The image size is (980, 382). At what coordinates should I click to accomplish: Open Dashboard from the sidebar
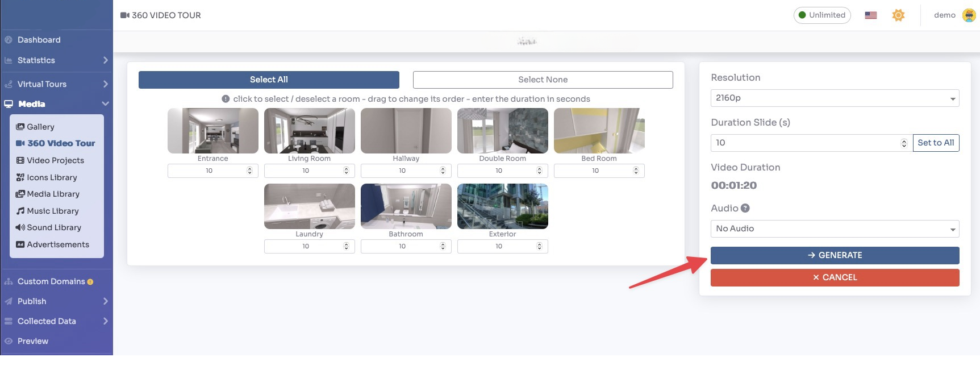(39, 40)
